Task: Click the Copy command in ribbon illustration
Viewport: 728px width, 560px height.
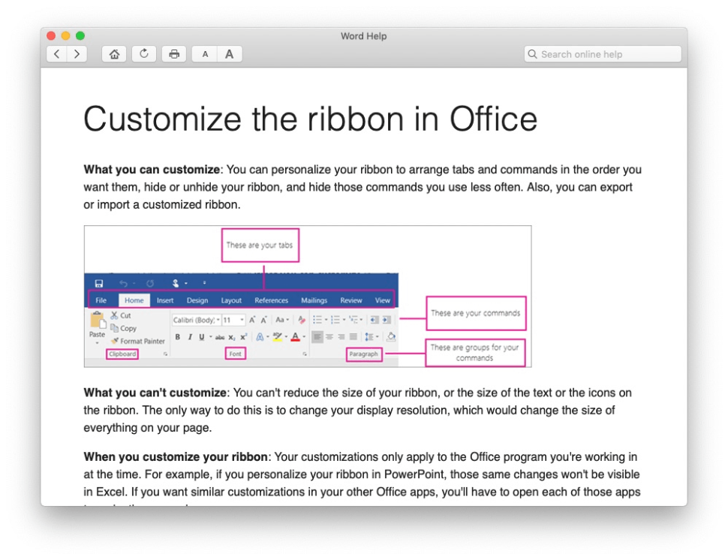Action: 124,328
